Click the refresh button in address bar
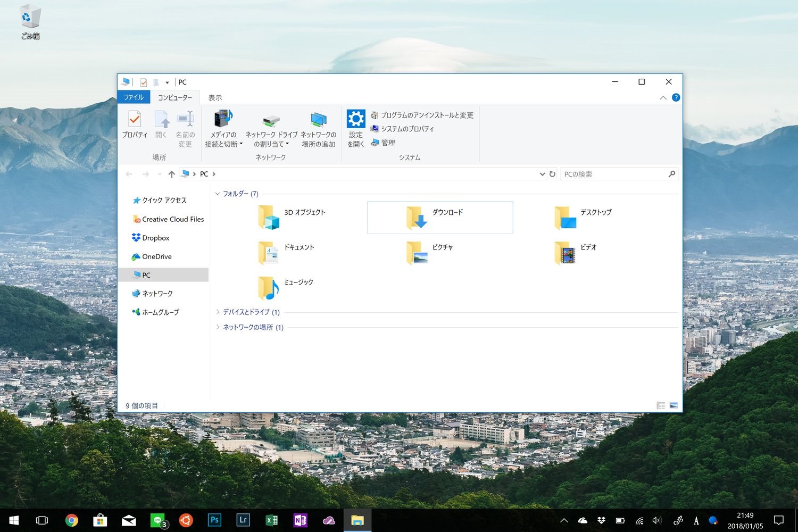Screen dimensions: 798x532 [552, 174]
